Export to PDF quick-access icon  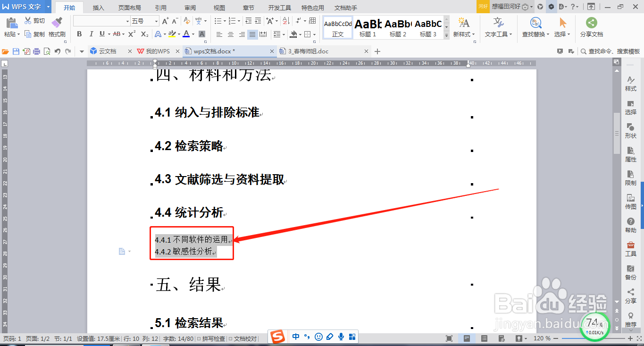point(26,51)
